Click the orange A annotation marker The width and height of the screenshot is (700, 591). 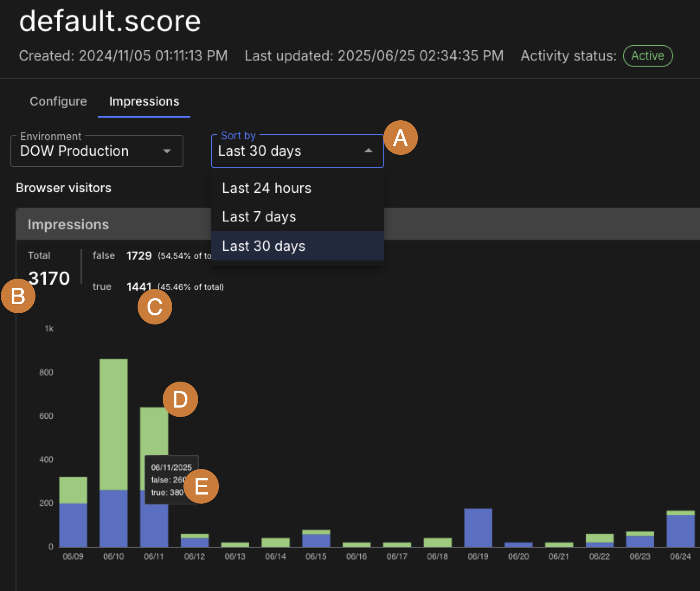tap(400, 138)
